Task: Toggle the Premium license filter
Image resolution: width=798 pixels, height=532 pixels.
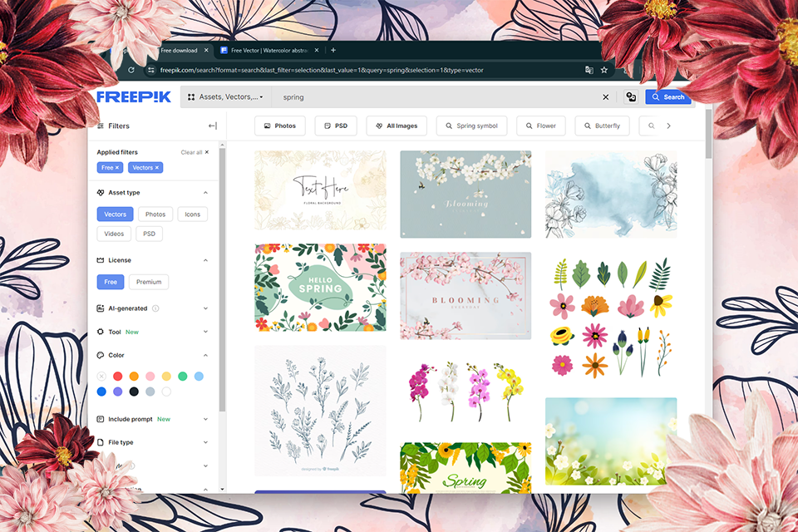Action: (x=149, y=282)
